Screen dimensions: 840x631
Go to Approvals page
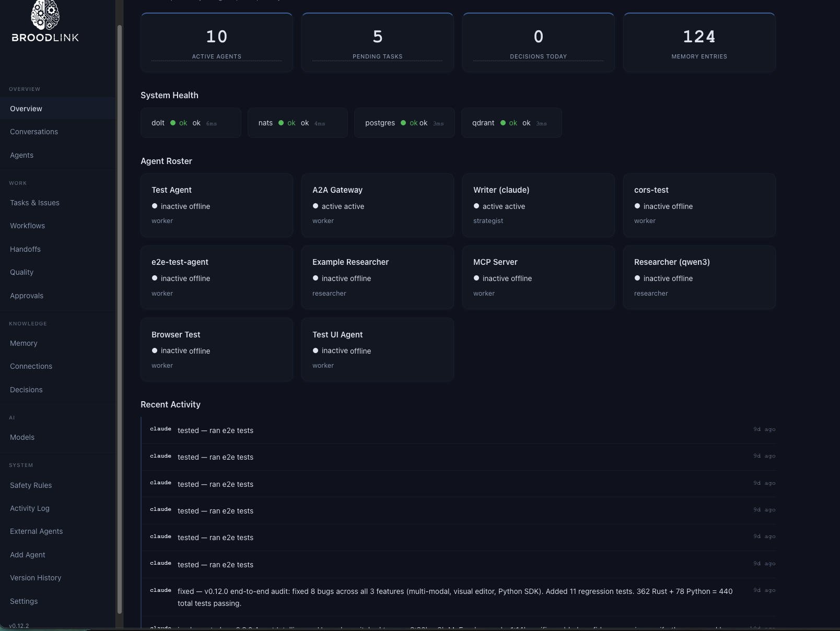coord(57,296)
